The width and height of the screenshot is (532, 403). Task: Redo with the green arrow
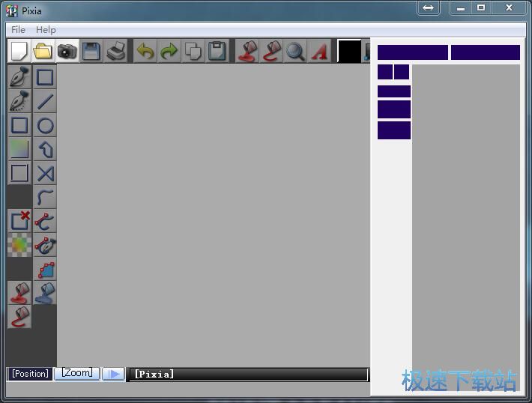(169, 51)
